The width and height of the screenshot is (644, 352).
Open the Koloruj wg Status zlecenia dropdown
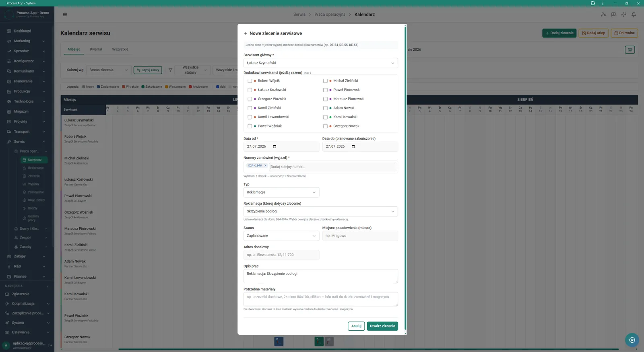pos(109,70)
